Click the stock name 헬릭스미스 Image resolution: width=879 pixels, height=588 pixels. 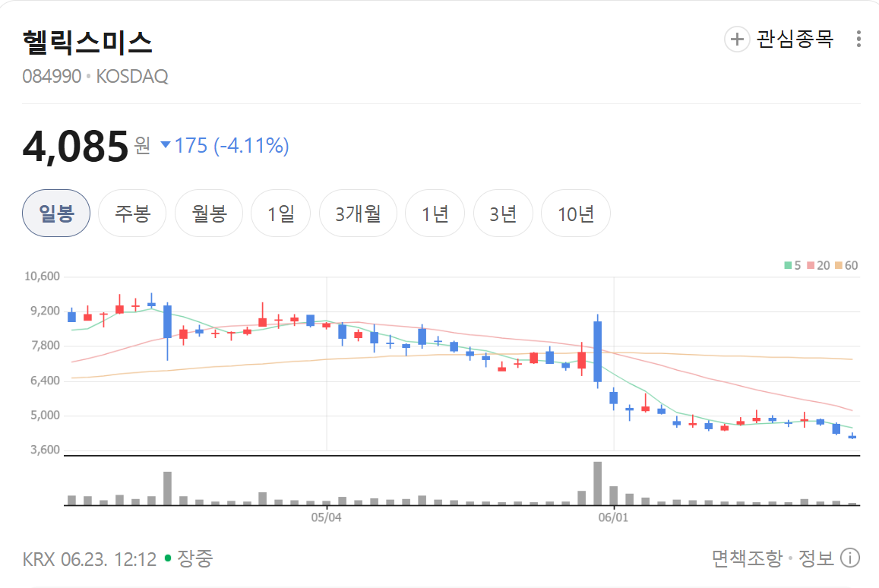coord(87,43)
